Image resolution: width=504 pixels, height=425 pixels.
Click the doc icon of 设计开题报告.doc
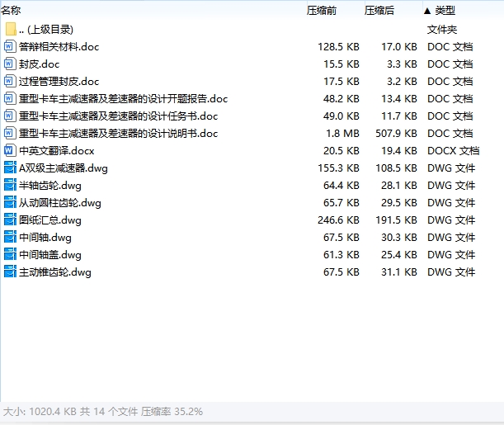click(x=10, y=99)
